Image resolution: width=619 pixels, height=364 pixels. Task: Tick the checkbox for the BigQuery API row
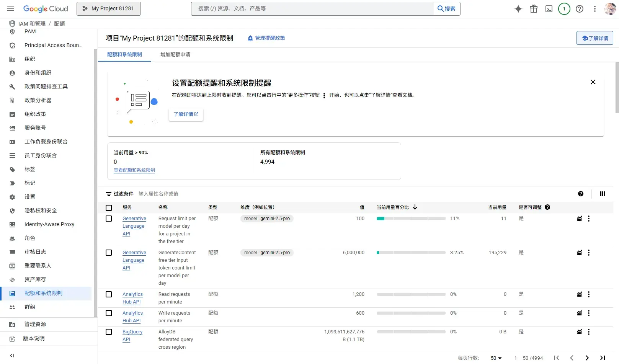109,332
